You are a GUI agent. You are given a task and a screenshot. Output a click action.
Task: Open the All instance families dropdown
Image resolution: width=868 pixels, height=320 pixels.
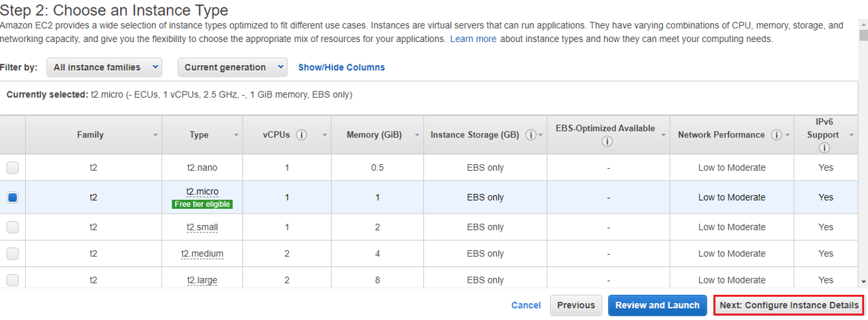point(104,67)
